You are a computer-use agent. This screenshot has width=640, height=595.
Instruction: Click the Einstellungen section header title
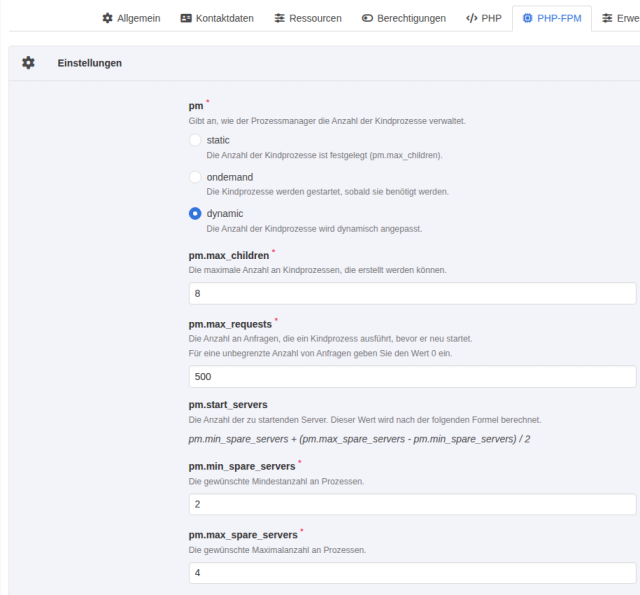(x=90, y=63)
